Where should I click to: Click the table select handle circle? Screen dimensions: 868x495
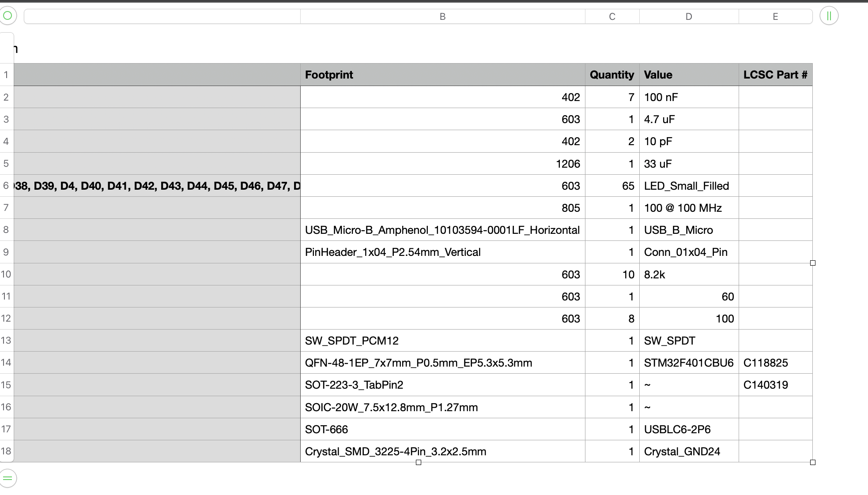(8, 16)
